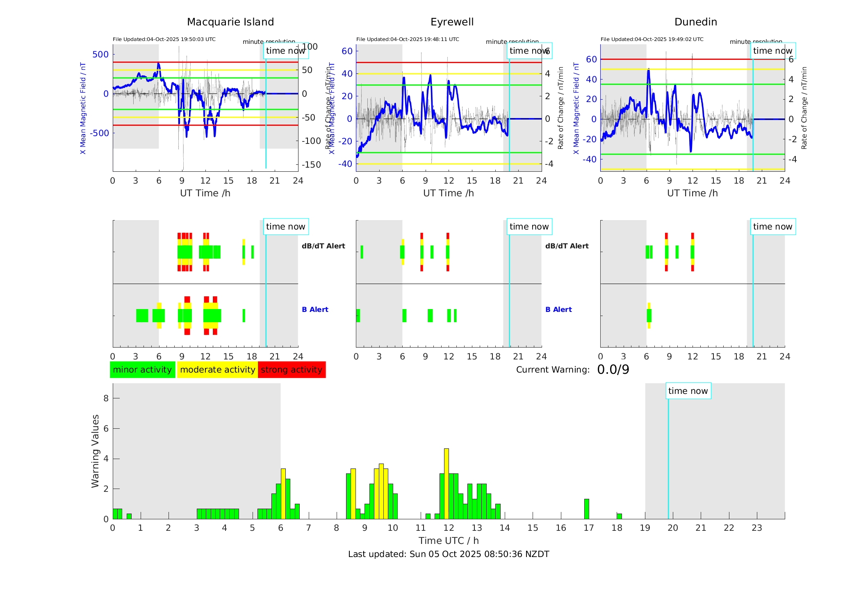
Task: Click the Current Warning 0.0/9 value
Action: [613, 370]
